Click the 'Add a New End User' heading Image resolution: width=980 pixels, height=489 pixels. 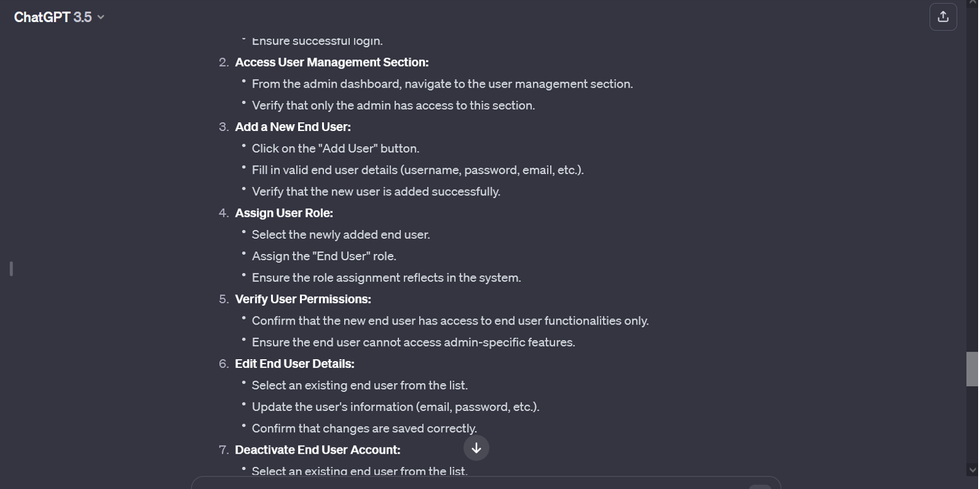coord(292,127)
